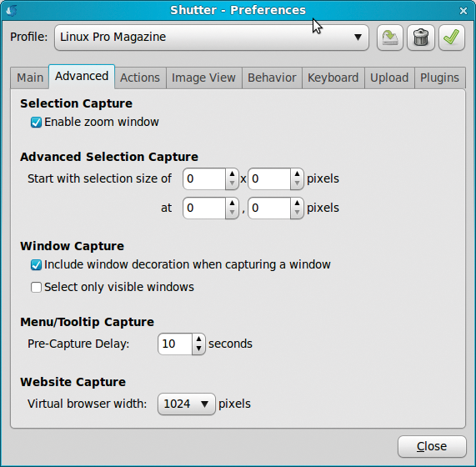Select the Upload tab
This screenshot has height=467, width=476.
389,78
